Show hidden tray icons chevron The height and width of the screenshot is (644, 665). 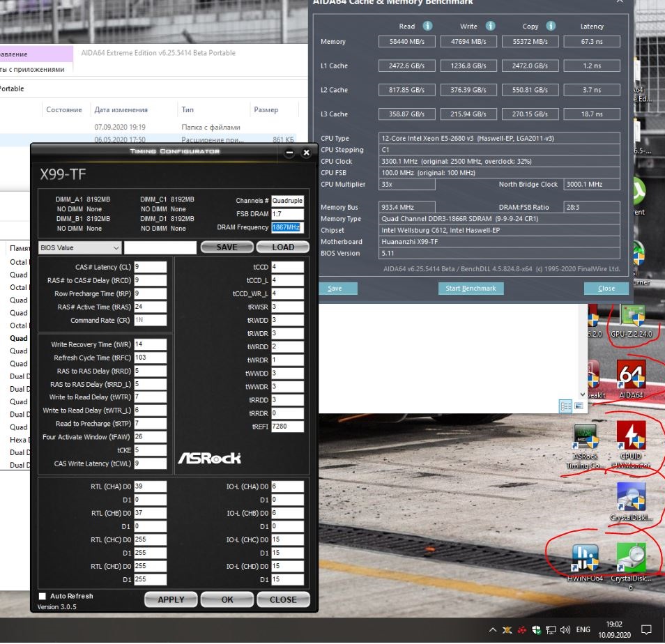click(492, 630)
